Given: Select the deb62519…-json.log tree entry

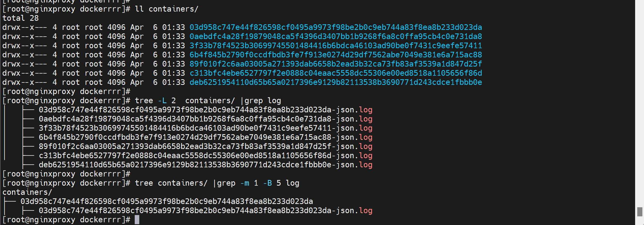Looking at the screenshot, I should click(x=205, y=165).
